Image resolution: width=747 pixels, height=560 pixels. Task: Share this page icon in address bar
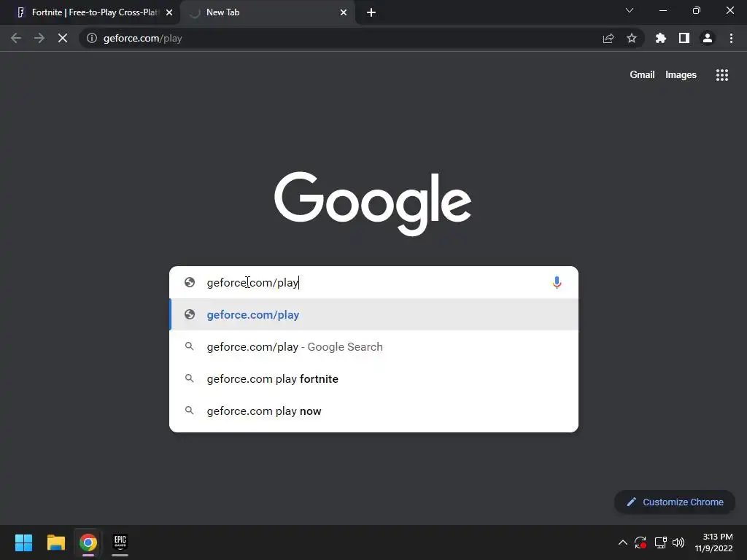pos(608,38)
